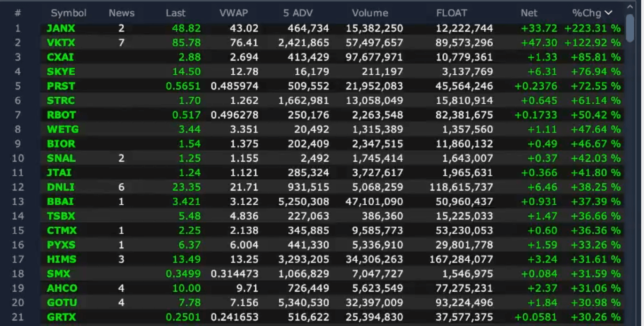Sort by the FLOAT column header

451,13
